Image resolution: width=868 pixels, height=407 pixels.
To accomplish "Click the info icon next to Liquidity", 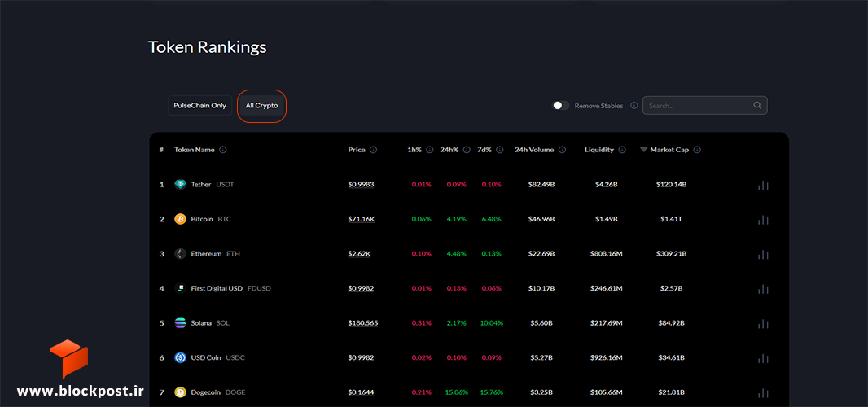I will 621,150.
